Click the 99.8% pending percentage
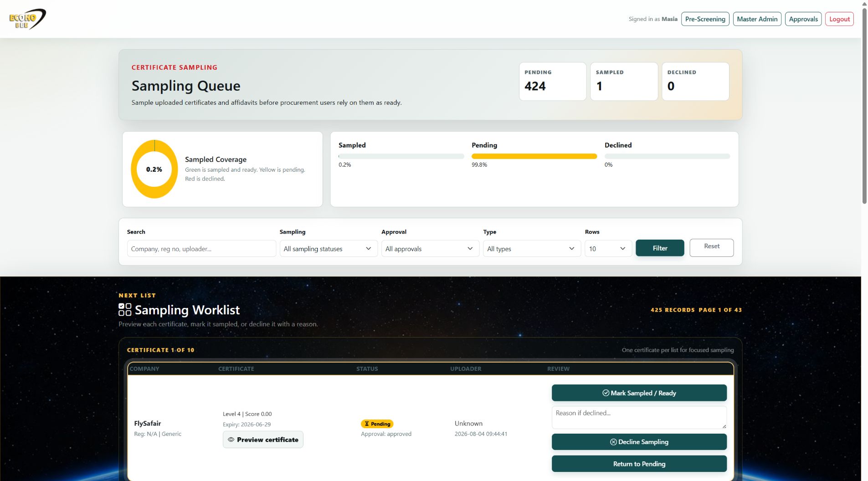 coord(479,165)
